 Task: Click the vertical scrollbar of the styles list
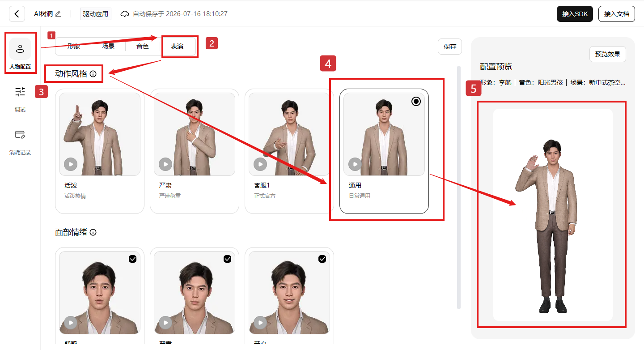point(458,187)
